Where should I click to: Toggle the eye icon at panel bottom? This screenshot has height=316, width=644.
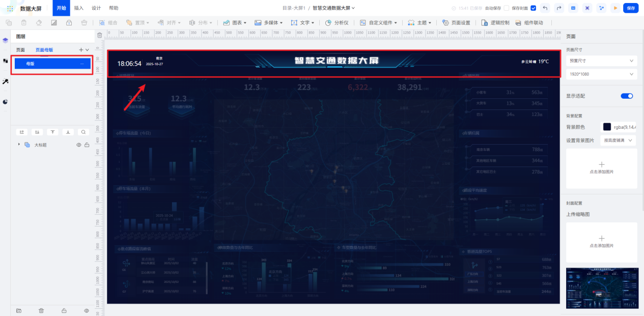[x=86, y=310]
